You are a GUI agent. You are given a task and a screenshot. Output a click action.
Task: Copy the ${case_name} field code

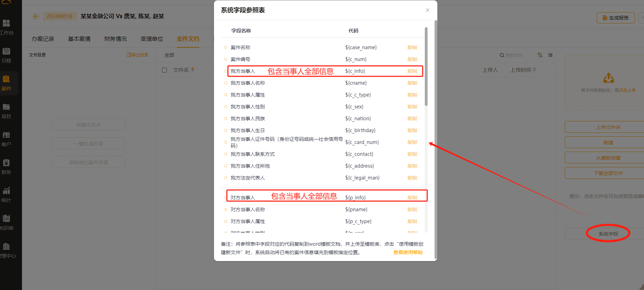click(412, 47)
